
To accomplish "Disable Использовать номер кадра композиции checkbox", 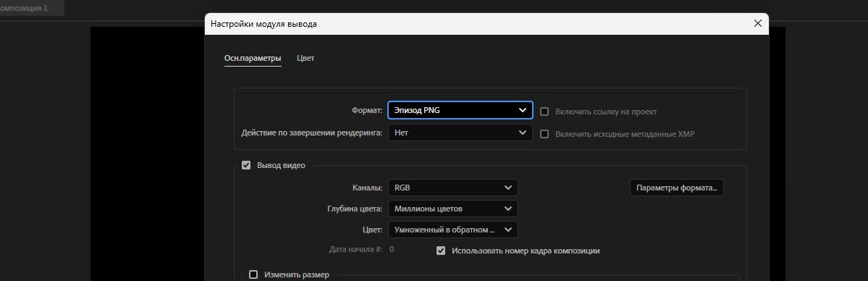I will click(441, 251).
